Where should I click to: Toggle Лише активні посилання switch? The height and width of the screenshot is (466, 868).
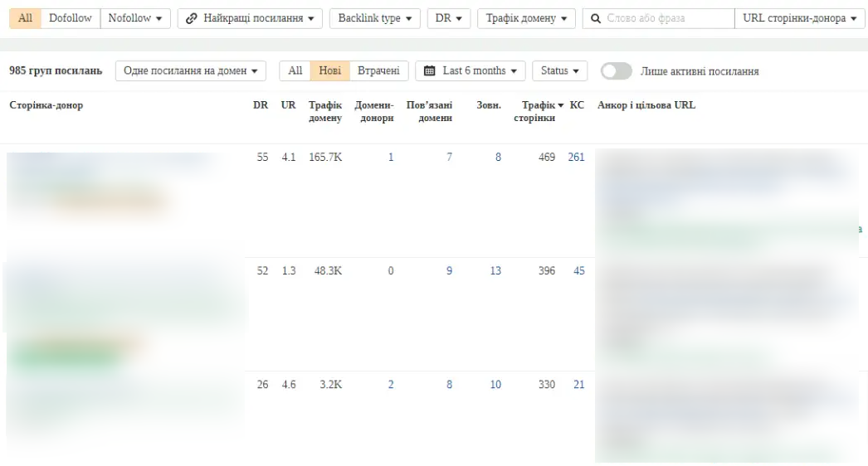617,71
